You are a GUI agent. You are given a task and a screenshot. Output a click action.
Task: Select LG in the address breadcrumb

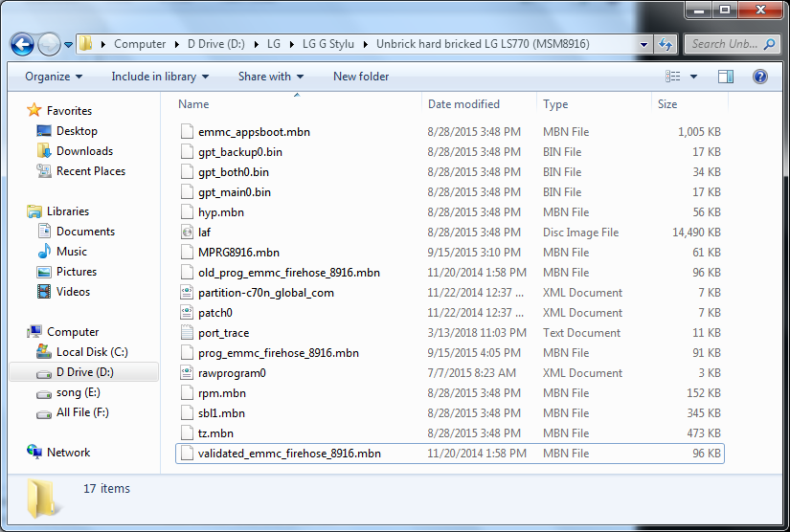tap(274, 44)
